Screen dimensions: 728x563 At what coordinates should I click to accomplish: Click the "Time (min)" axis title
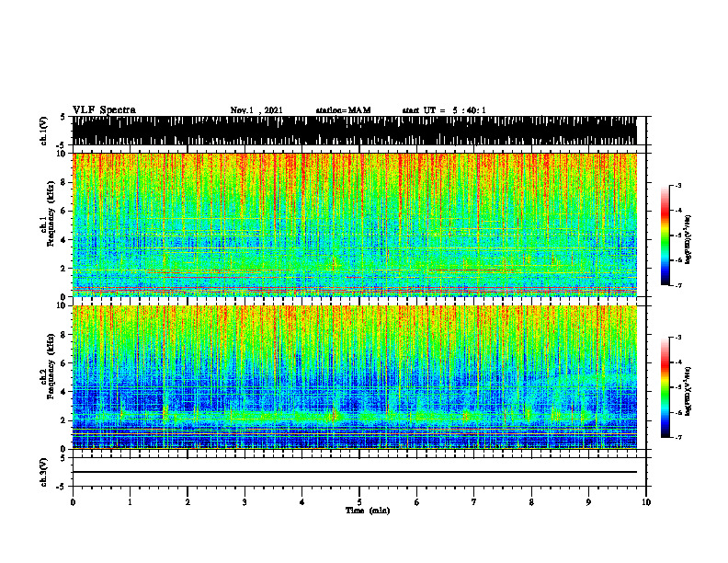tap(368, 511)
